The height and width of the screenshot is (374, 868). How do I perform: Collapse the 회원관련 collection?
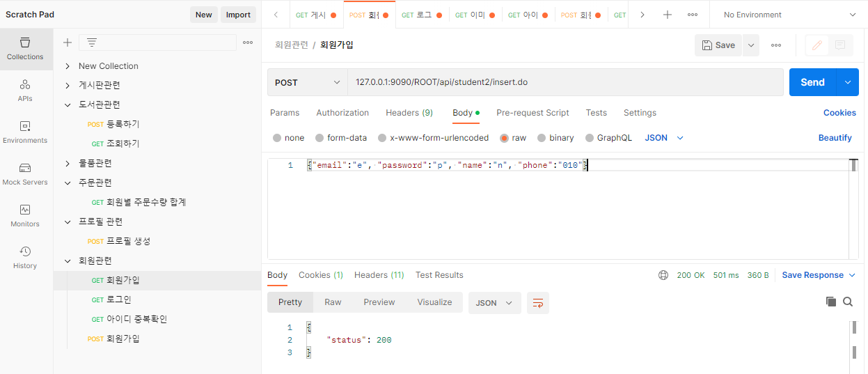(68, 261)
